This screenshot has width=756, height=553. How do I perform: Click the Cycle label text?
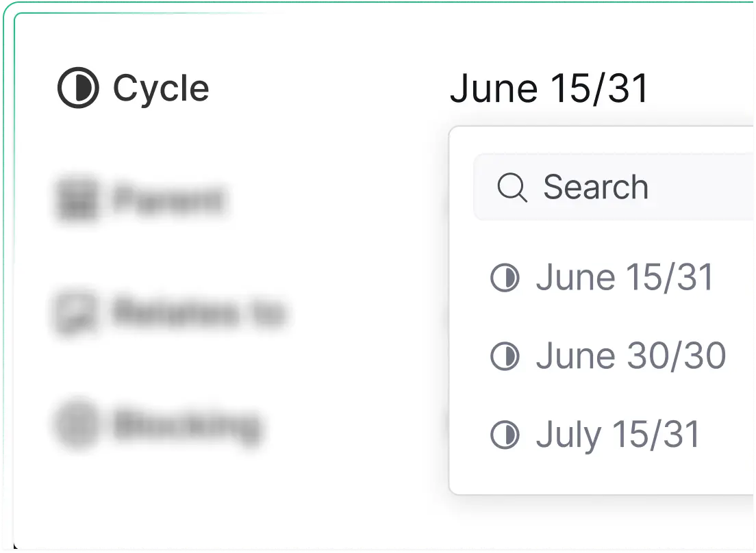click(161, 88)
